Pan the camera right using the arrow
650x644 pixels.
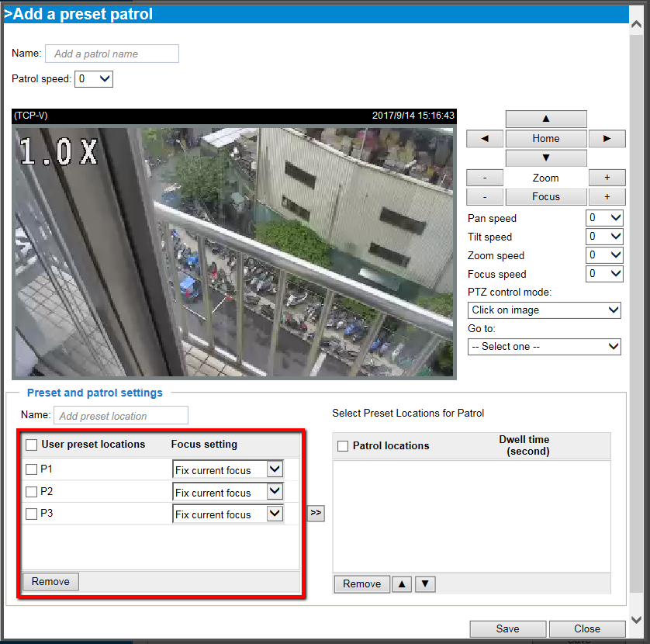click(x=607, y=138)
